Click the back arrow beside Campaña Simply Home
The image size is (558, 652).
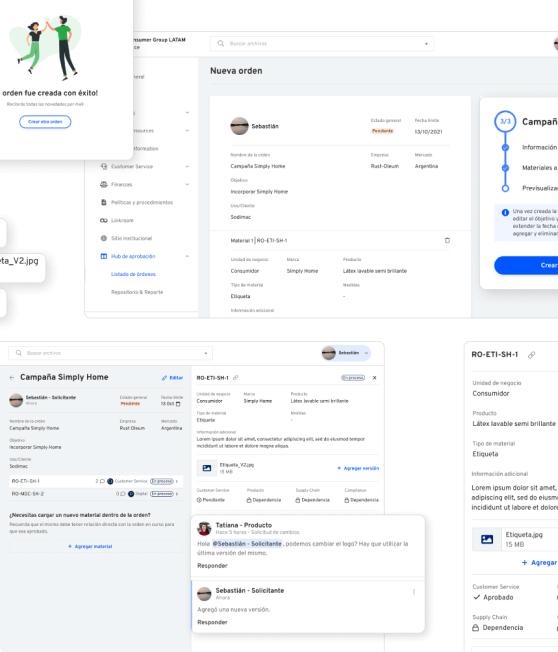click(x=12, y=378)
